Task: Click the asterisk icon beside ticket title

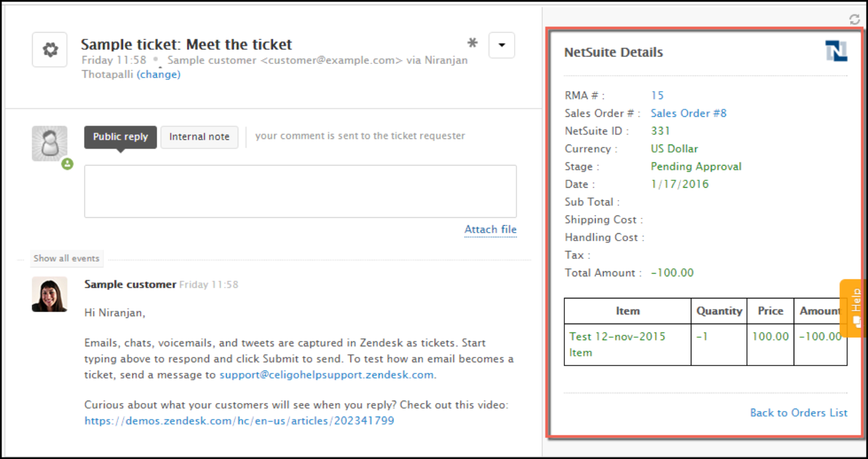Action: [x=472, y=43]
